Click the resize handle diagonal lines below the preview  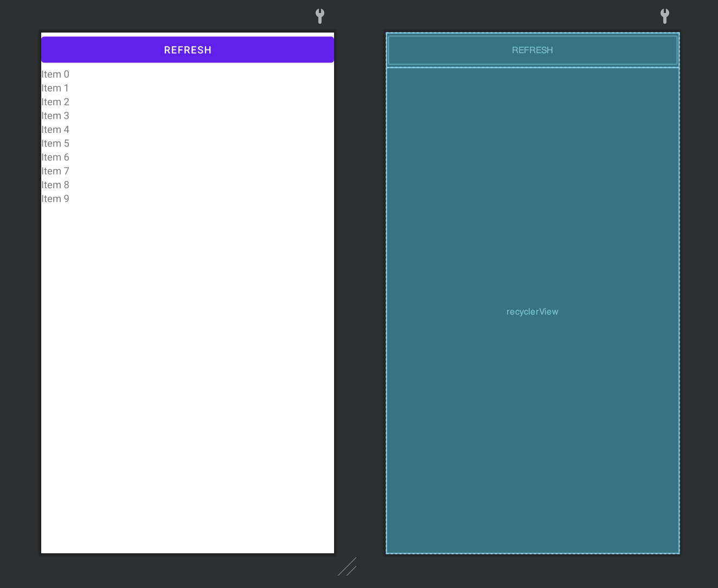347,566
